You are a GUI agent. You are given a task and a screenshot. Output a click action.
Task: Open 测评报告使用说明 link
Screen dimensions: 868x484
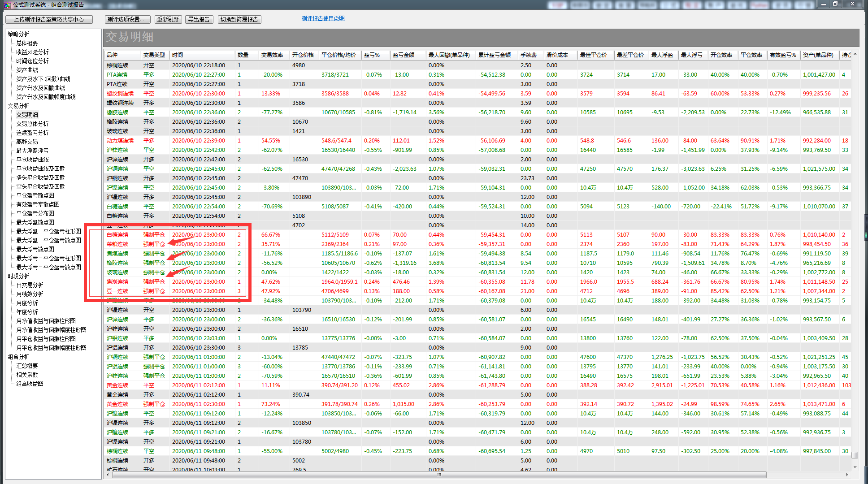pyautogui.click(x=323, y=18)
